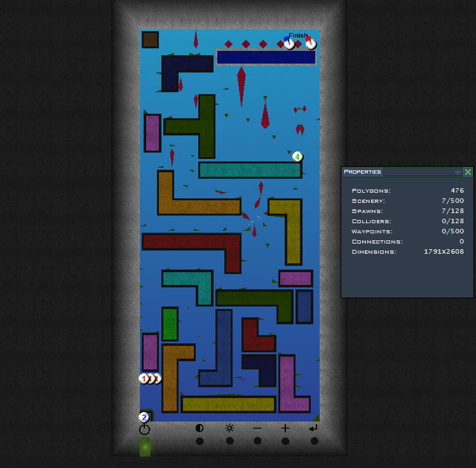The image size is (476, 468).
Task: Select the blue flag spawn near Finish
Action: (x=289, y=43)
